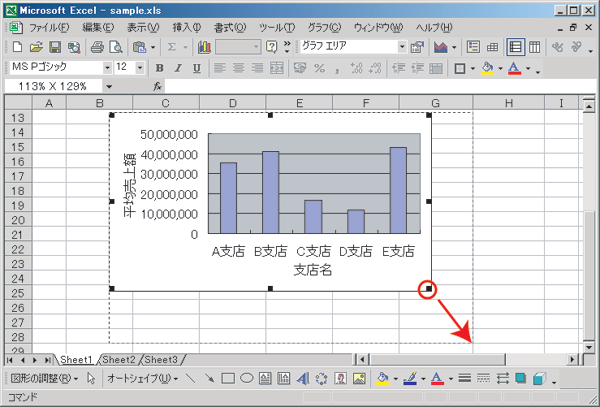Select the Arrow drawing tool
600x407 pixels.
tap(208, 379)
